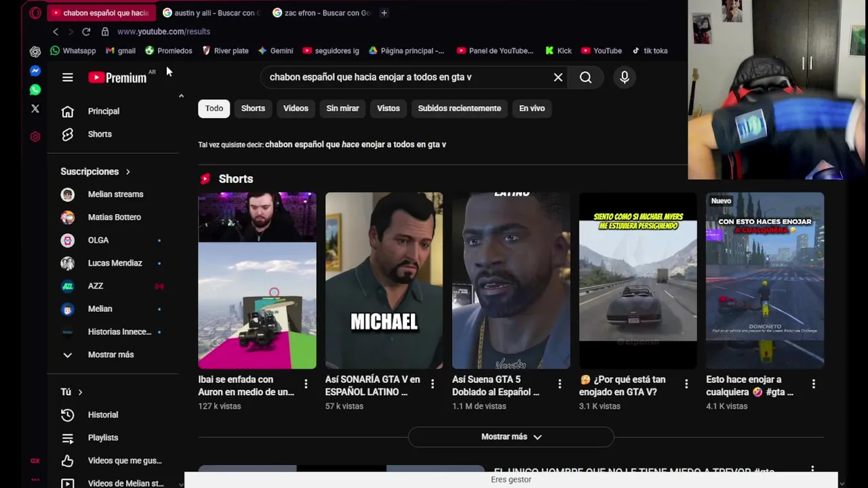868x488 pixels.
Task: Run search with the magnifier button
Action: [585, 77]
